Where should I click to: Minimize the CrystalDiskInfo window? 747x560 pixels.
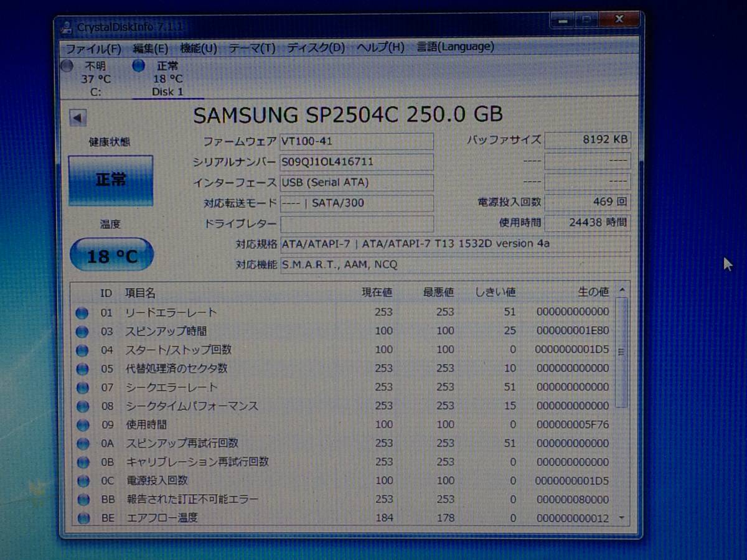pyautogui.click(x=564, y=21)
